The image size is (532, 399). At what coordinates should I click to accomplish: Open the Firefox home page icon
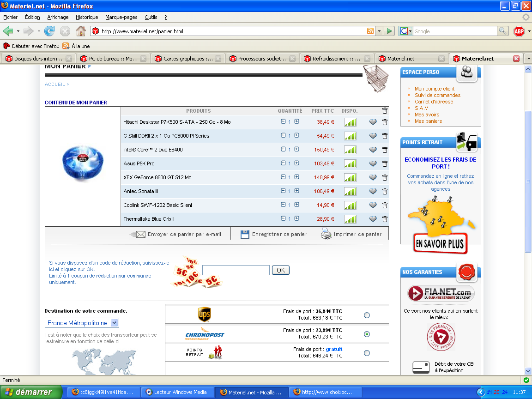click(x=81, y=31)
